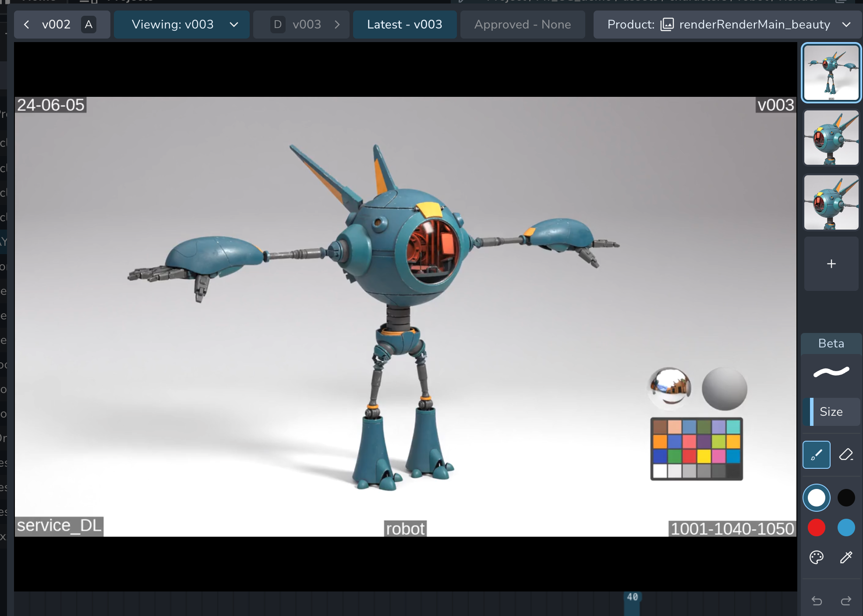Adjust the brush Size slider
863x616 pixels.
click(831, 412)
